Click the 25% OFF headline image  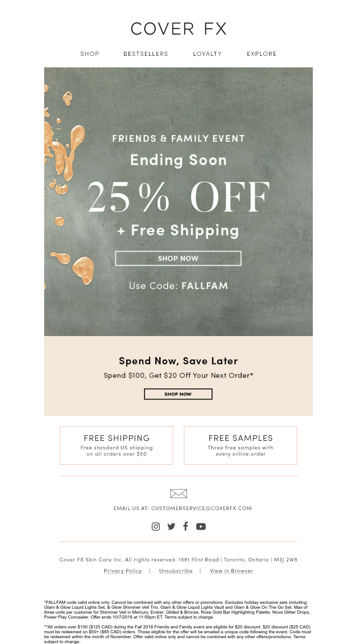[178, 197]
